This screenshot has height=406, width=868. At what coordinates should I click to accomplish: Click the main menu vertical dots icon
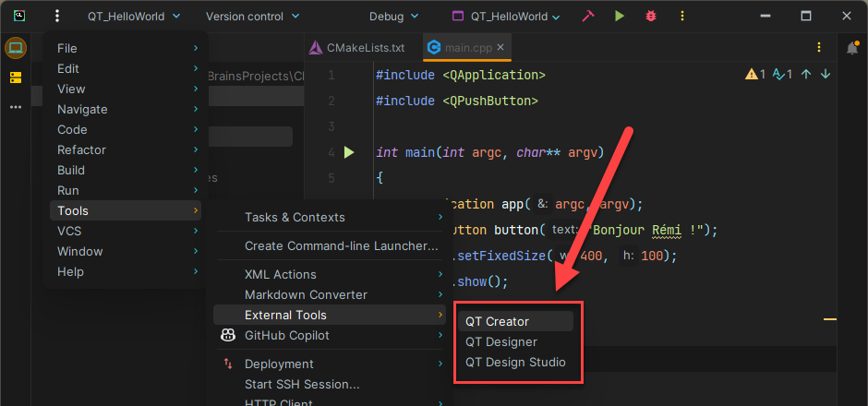pos(57,16)
